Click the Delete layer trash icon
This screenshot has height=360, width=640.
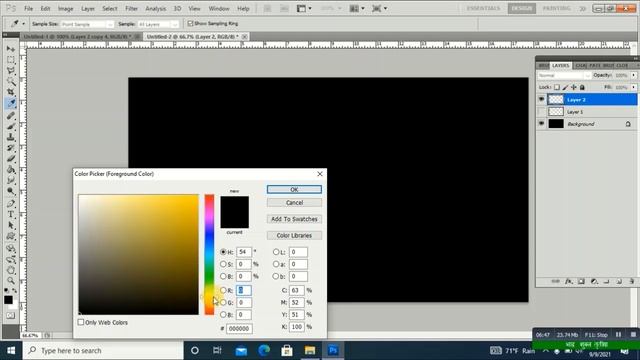click(631, 281)
